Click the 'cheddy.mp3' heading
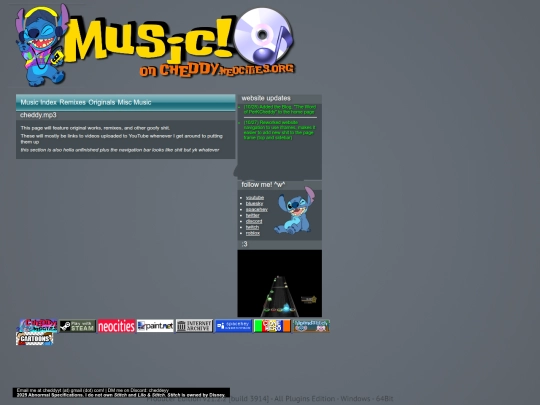 pos(38,115)
